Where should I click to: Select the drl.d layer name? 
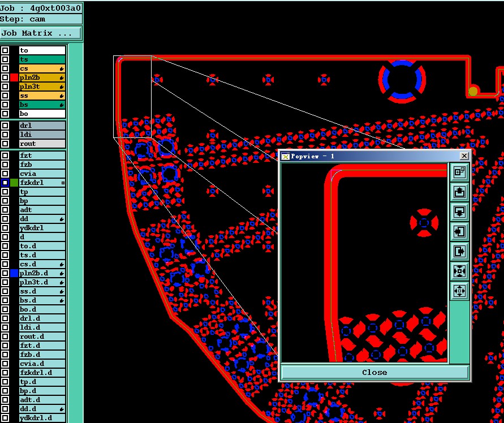pos(42,318)
